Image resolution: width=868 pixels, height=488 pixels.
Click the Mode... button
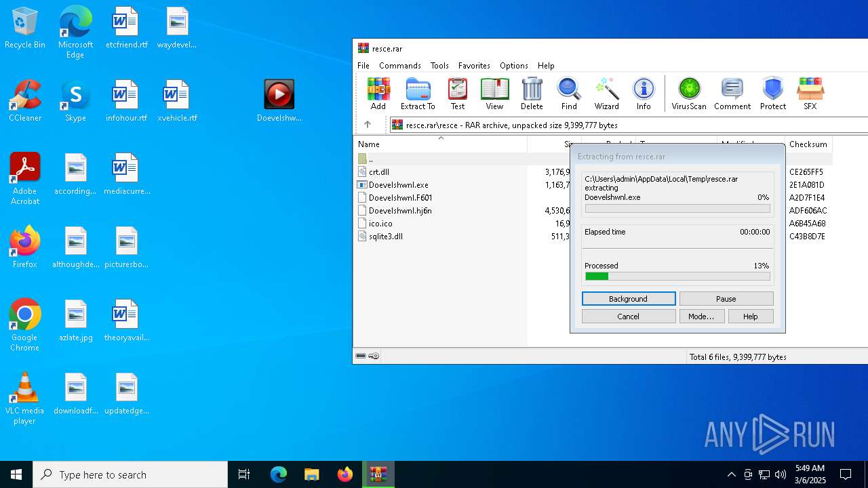(x=701, y=317)
